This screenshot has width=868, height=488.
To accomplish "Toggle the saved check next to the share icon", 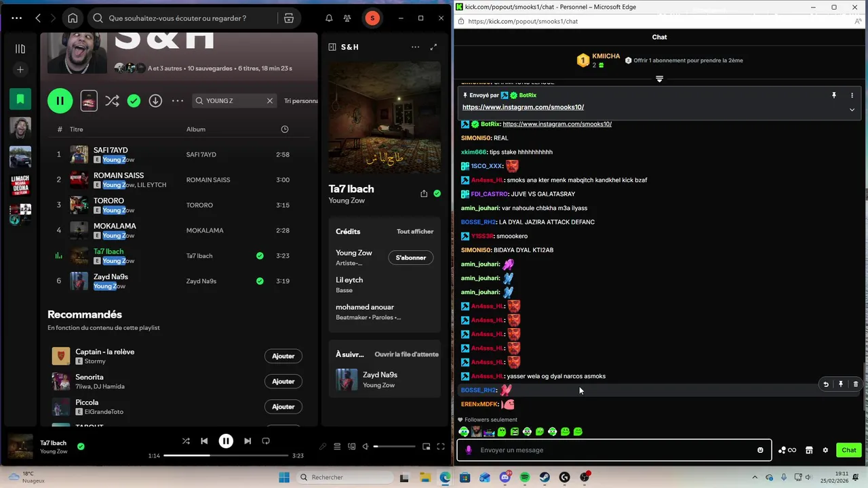I will [x=437, y=193].
